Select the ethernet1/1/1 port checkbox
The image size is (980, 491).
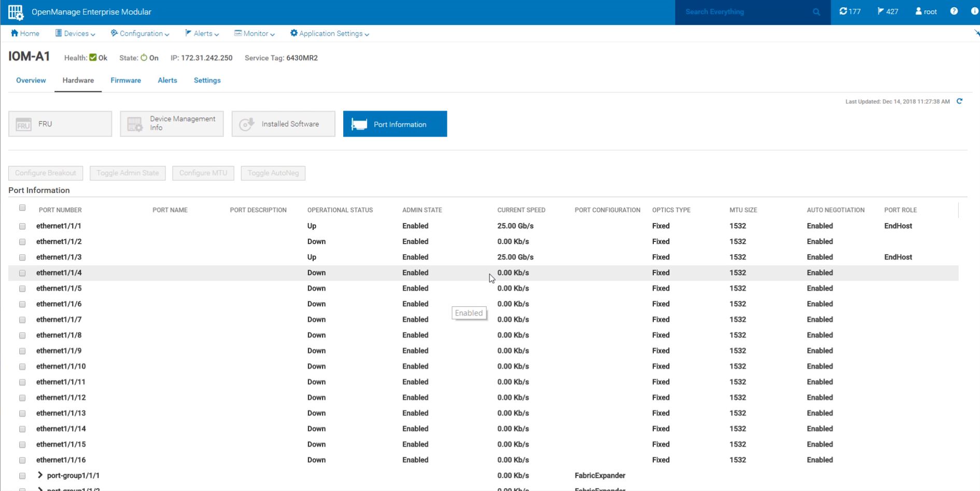(x=22, y=226)
